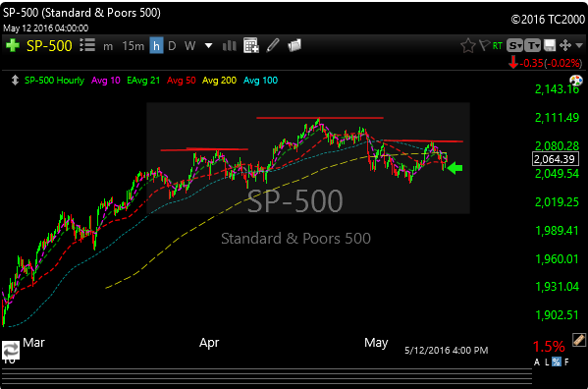Click the flag icon in the toolbar
This screenshot has width=588, height=389.
(484, 45)
